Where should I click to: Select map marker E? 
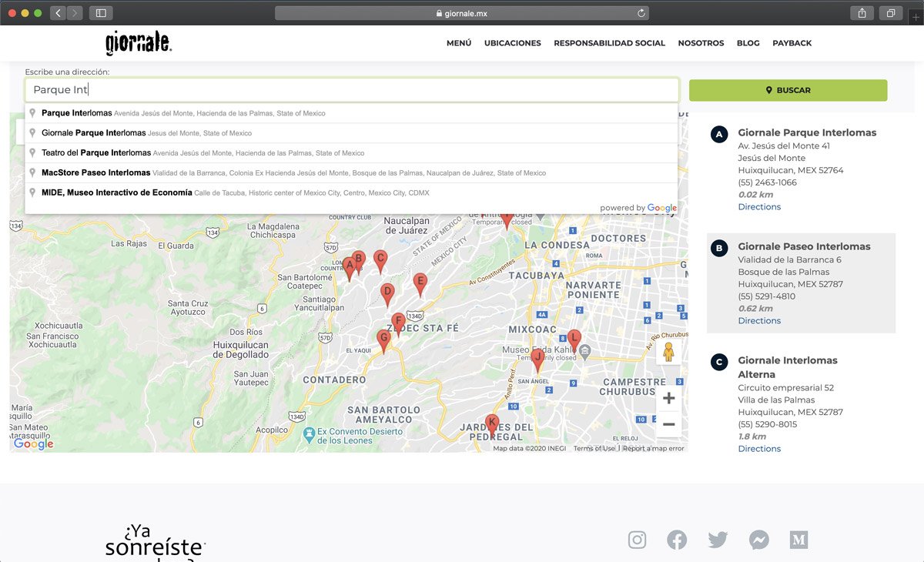click(420, 285)
